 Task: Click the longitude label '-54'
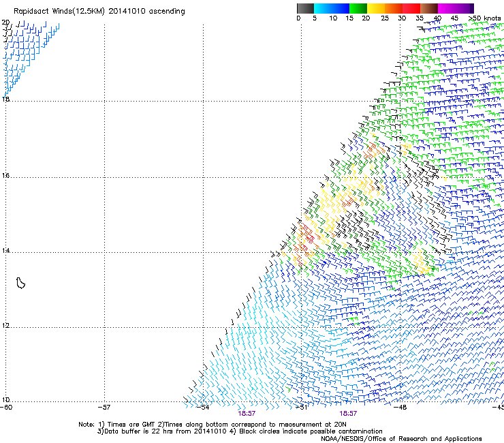pos(203,408)
